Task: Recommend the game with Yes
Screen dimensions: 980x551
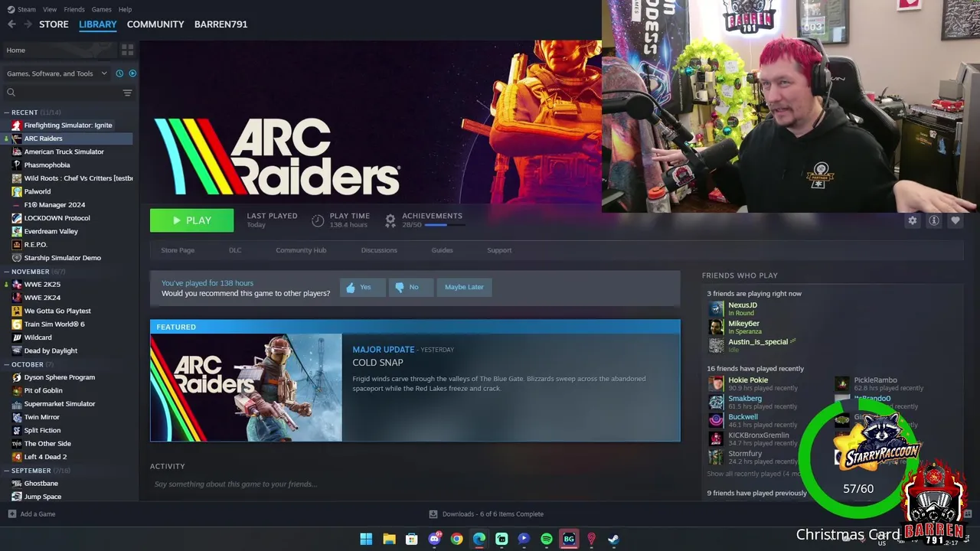Action: (362, 287)
